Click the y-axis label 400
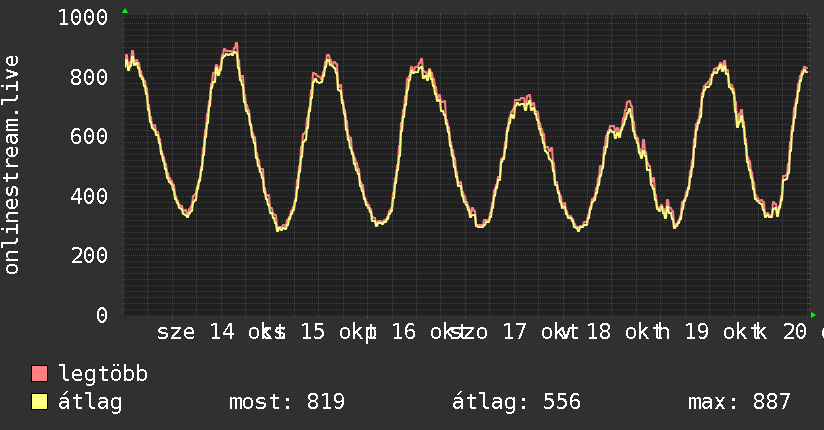Screen dimensions: 824x430 pos(89,196)
